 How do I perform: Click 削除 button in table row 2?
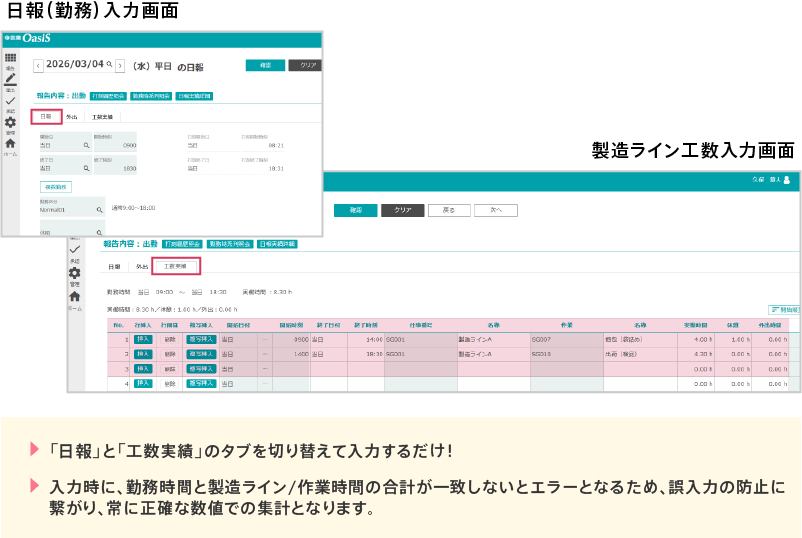(x=170, y=354)
